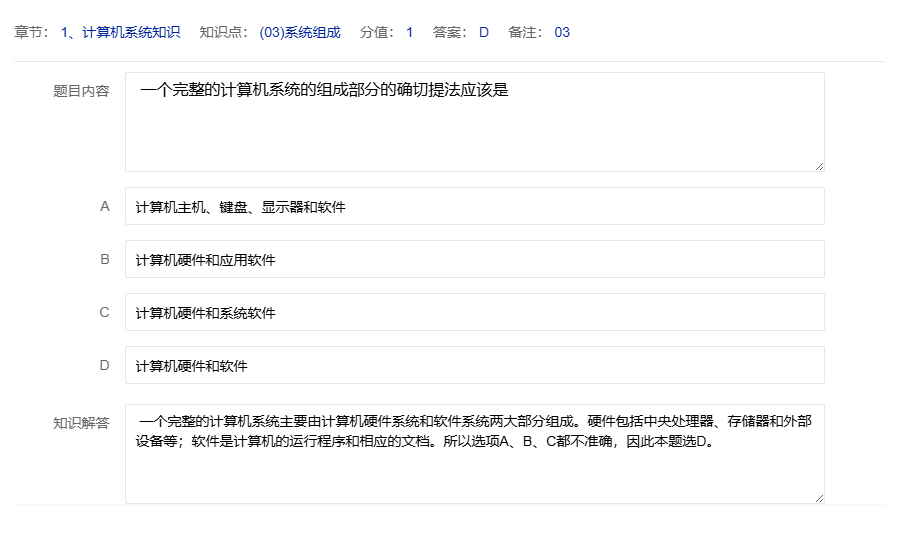The height and width of the screenshot is (533, 897).
Task: Click the D option label
Action: 105,366
